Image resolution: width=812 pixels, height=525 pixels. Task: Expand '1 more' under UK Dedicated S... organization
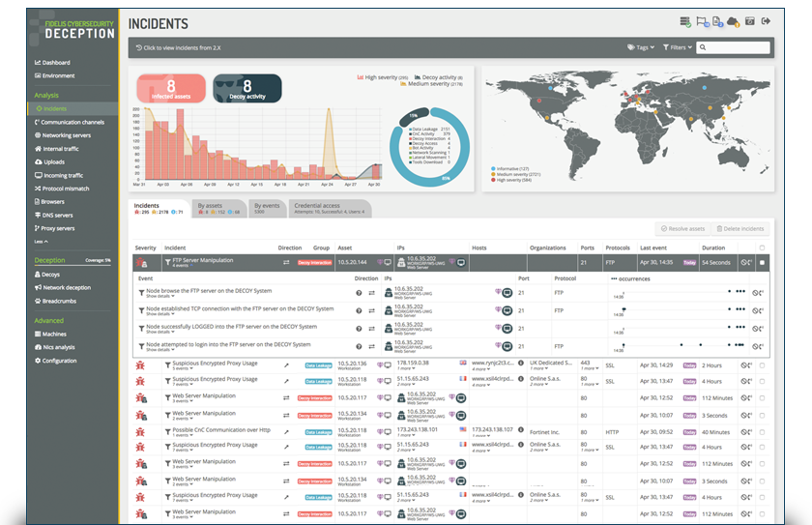539,368
